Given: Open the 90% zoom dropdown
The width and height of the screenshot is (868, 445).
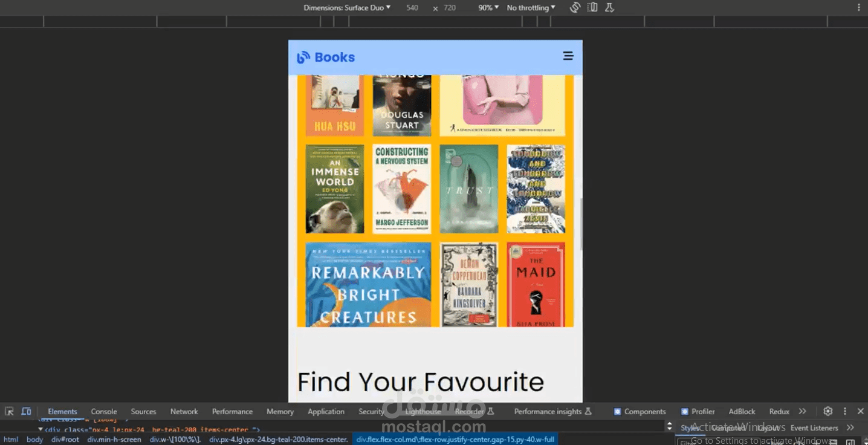Looking at the screenshot, I should 488,8.
